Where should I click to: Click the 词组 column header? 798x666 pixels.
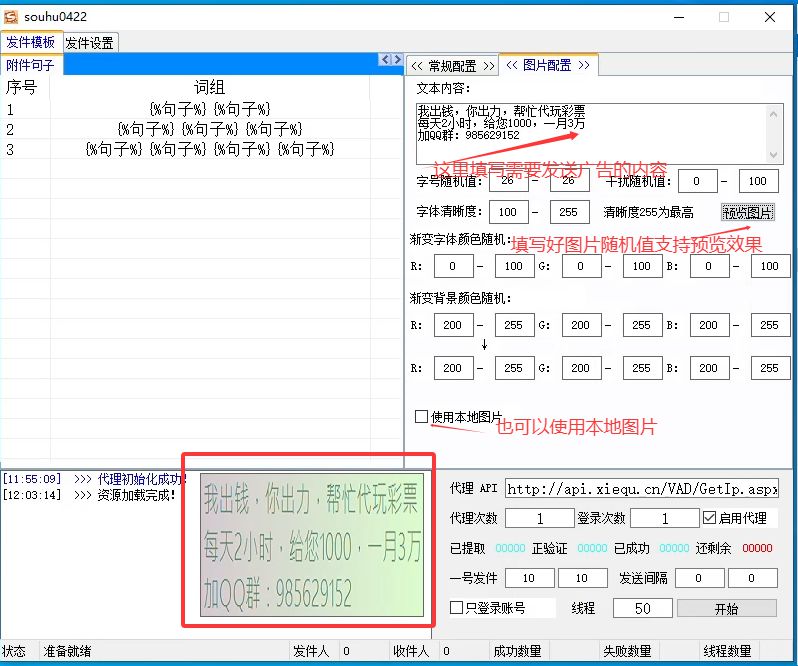(x=209, y=87)
